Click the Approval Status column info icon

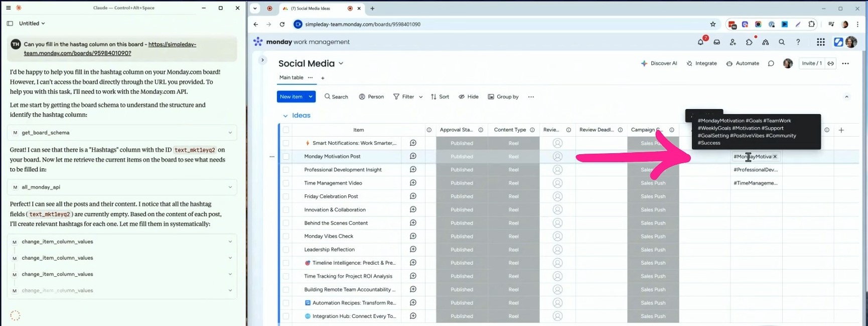pos(481,130)
